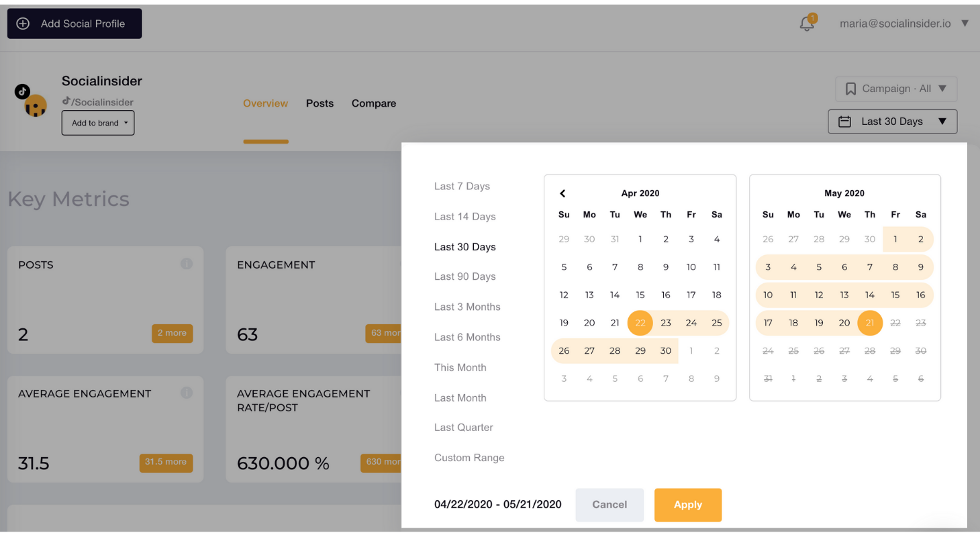Image resolution: width=980 pixels, height=537 pixels.
Task: Click the notification bell icon
Action: pyautogui.click(x=807, y=23)
